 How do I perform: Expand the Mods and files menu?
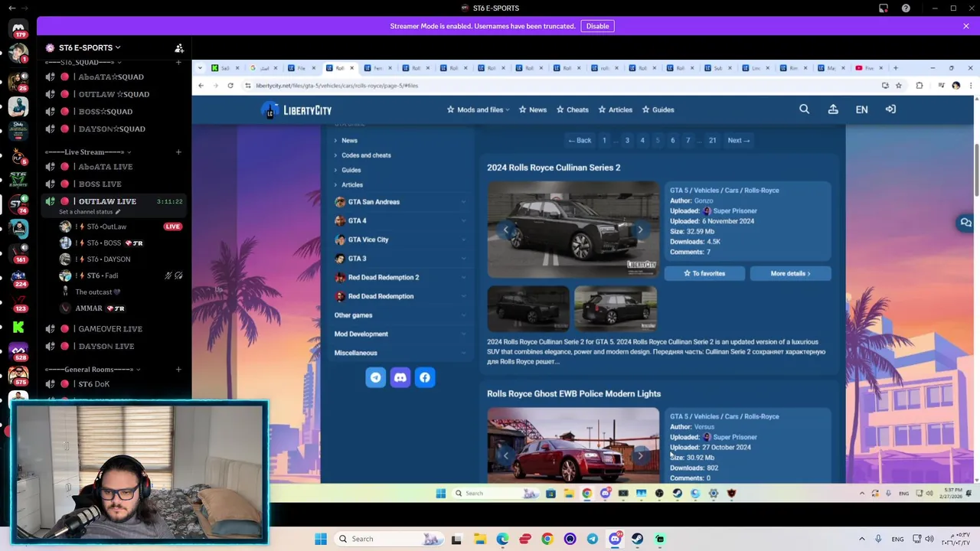(479, 110)
